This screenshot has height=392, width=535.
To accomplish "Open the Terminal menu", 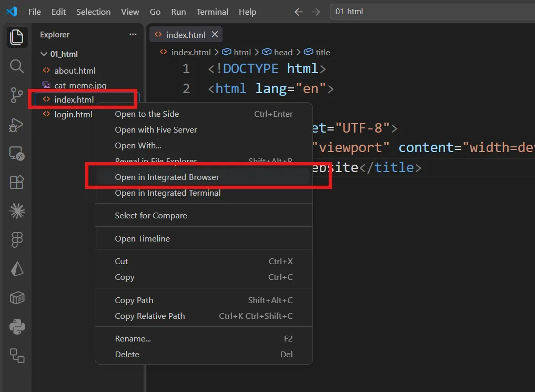I will point(212,12).
